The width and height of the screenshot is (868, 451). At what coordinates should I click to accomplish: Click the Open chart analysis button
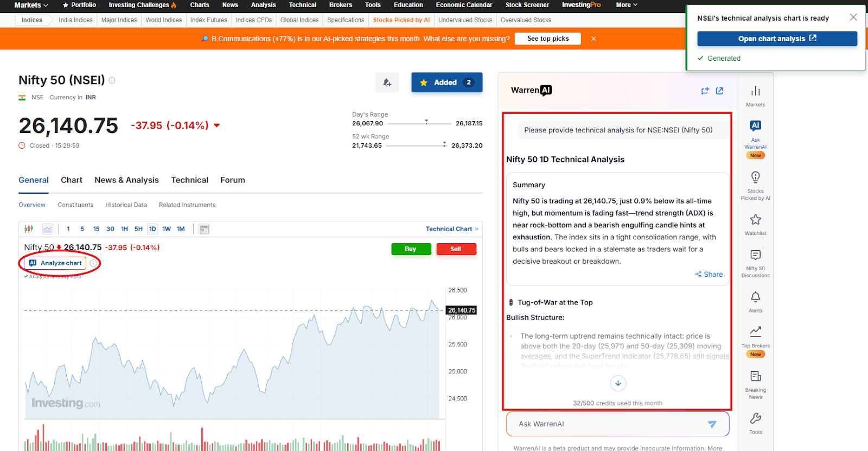point(776,39)
